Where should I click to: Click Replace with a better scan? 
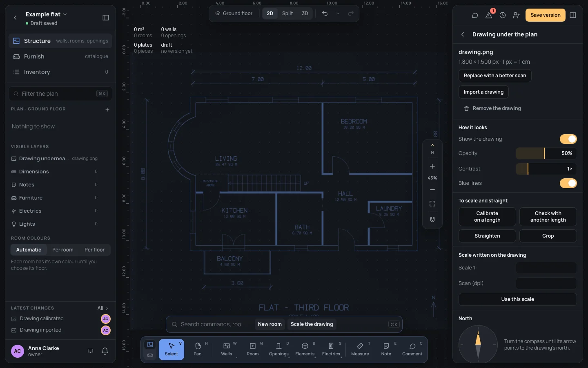pos(495,76)
